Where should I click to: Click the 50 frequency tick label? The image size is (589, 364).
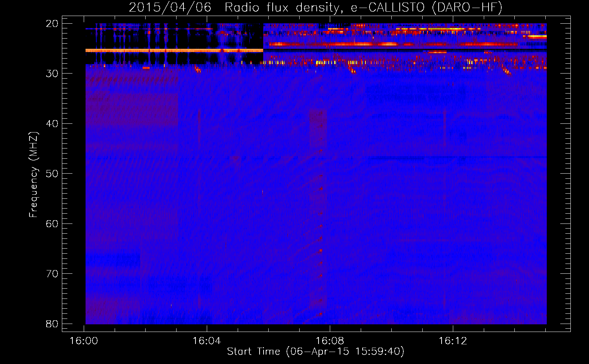click(x=52, y=174)
